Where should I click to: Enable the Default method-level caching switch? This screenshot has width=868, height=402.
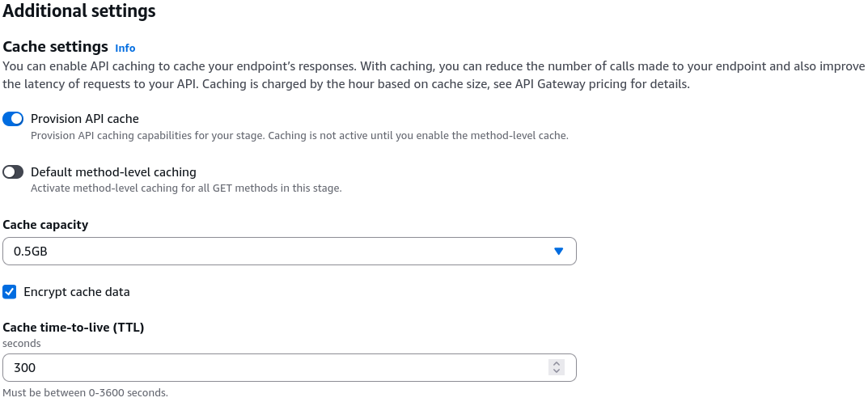click(13, 172)
